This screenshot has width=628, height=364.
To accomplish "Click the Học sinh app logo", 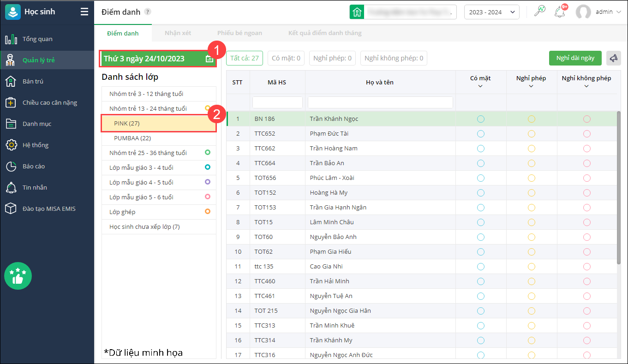I will (13, 12).
